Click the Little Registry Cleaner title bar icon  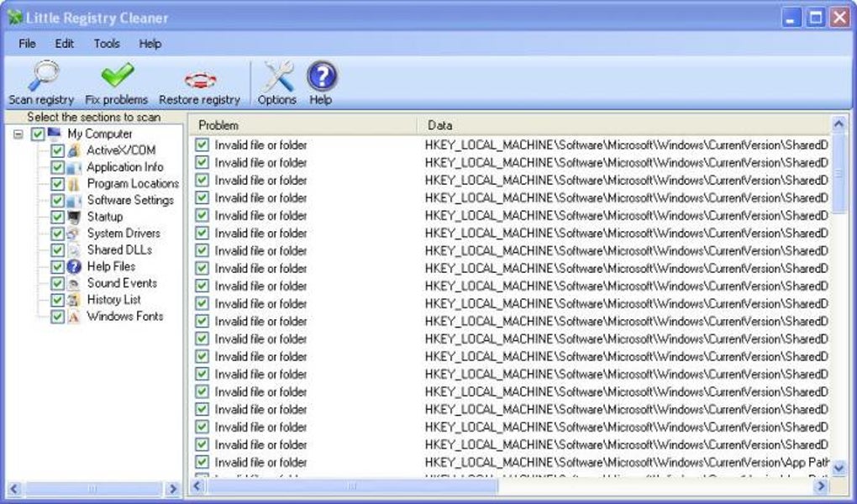point(15,18)
